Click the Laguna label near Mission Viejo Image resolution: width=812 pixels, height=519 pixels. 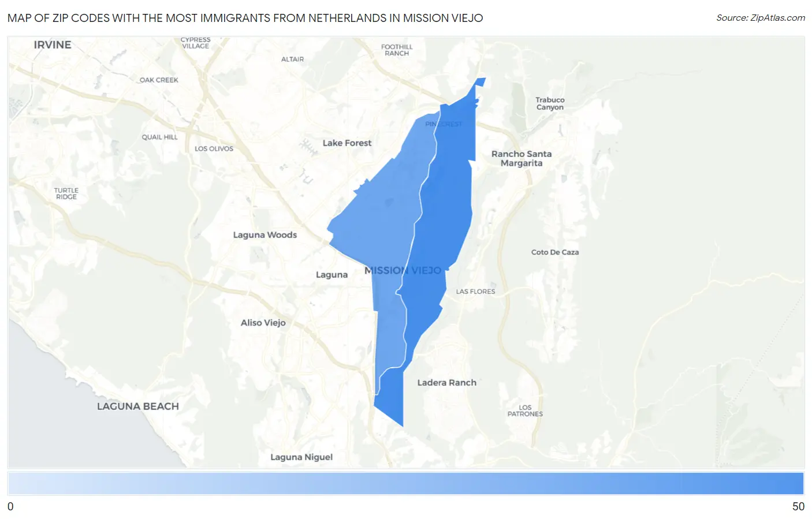pos(331,275)
